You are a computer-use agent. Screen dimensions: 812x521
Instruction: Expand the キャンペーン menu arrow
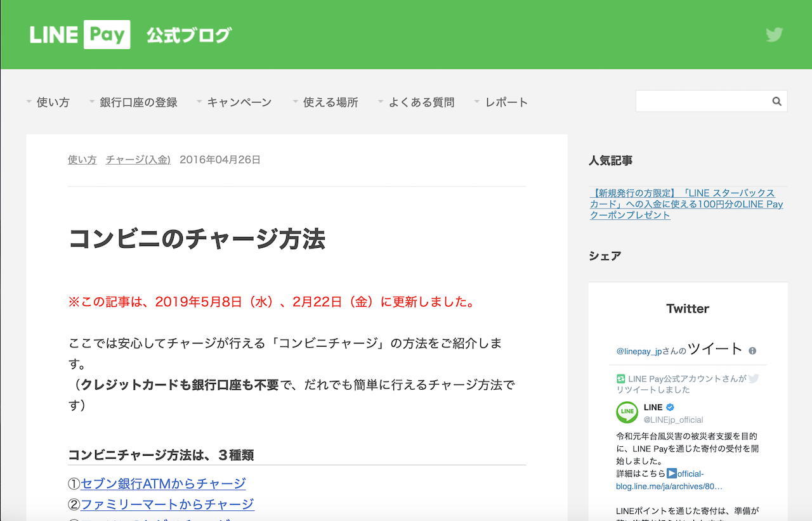click(199, 102)
